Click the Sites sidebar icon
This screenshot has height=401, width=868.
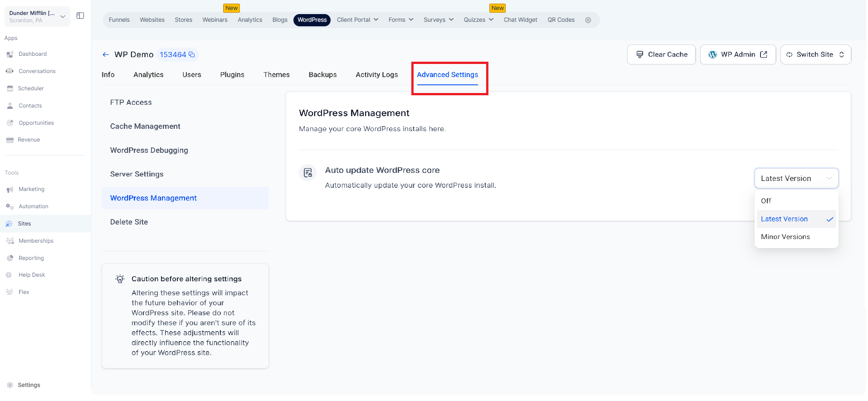tap(9, 224)
